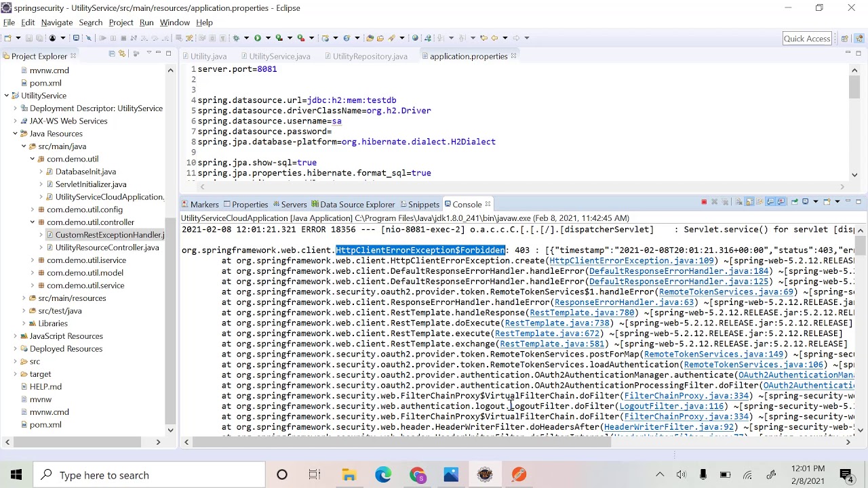Collapse the com.demo.util.controller package
This screenshot has height=488, width=868.
click(x=32, y=222)
